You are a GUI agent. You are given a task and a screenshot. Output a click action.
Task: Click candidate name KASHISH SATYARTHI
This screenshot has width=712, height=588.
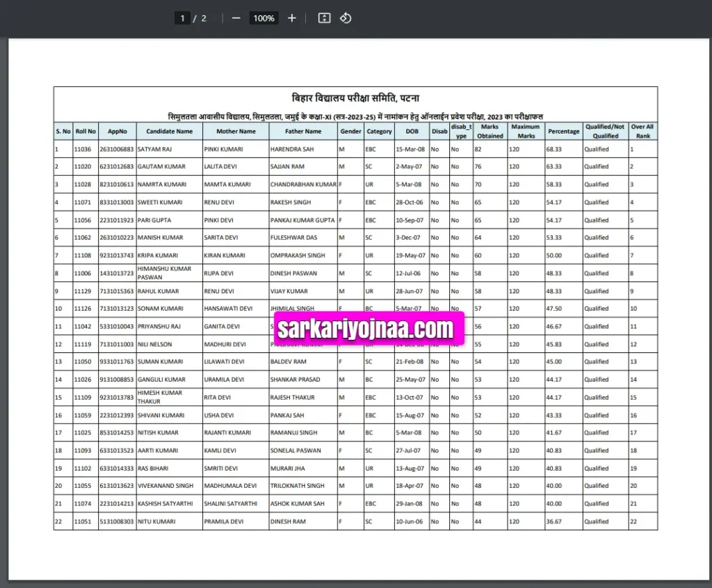pyautogui.click(x=165, y=503)
